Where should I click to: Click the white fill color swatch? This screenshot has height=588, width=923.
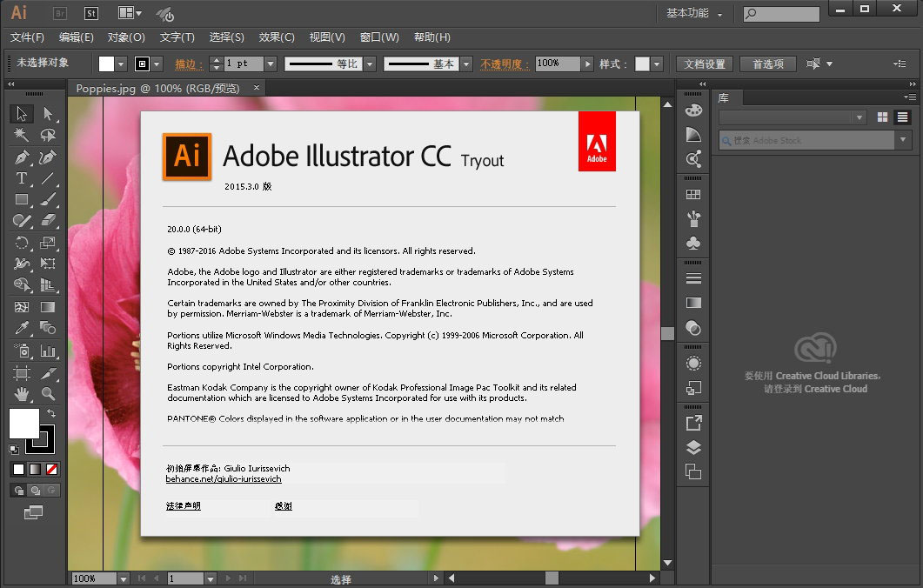tap(106, 63)
